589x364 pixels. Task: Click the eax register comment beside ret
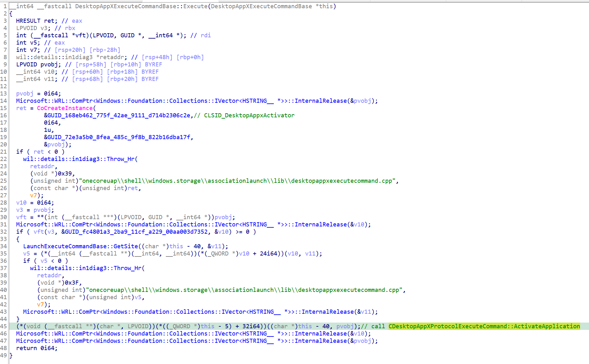coord(77,21)
